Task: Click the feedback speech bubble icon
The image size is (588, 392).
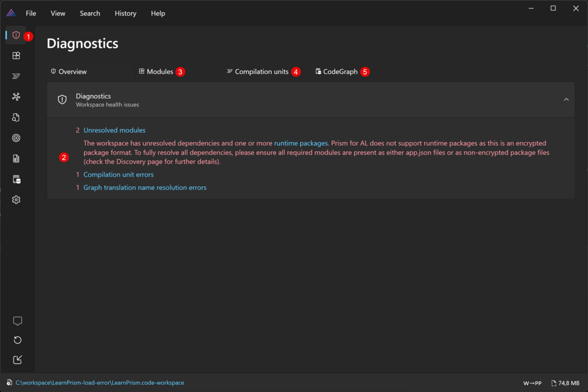Action: [x=17, y=321]
